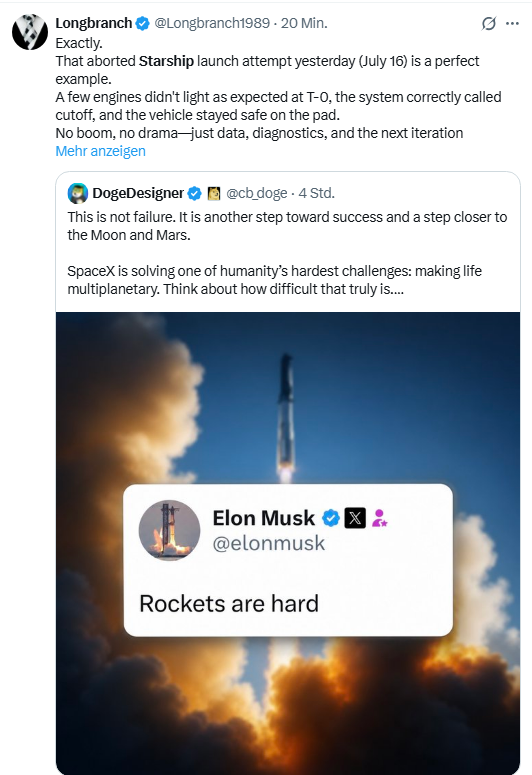The image size is (532, 775).
Task: Click DogeDesigner's small avatar icon
Action: pyautogui.click(x=78, y=193)
